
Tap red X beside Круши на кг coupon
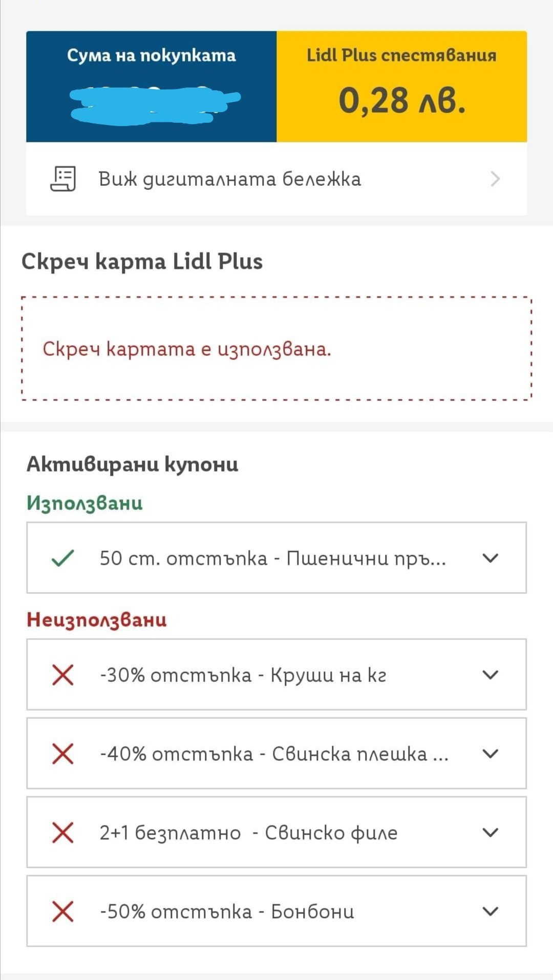[62, 675]
